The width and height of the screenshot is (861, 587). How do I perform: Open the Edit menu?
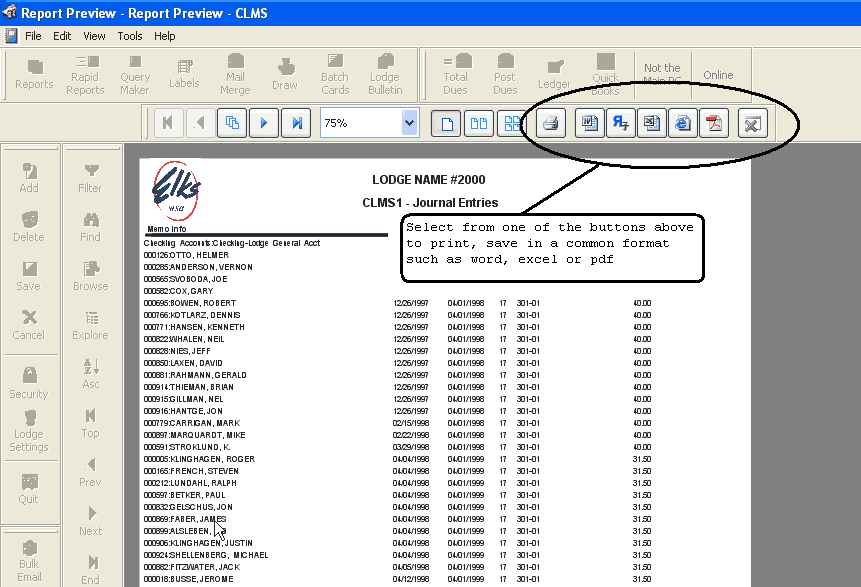coord(62,36)
